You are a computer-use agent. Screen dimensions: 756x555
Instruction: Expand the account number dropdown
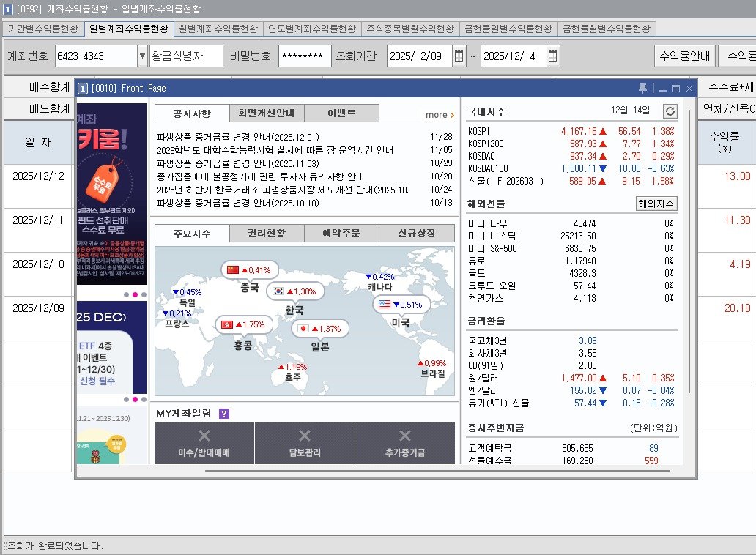[142, 56]
